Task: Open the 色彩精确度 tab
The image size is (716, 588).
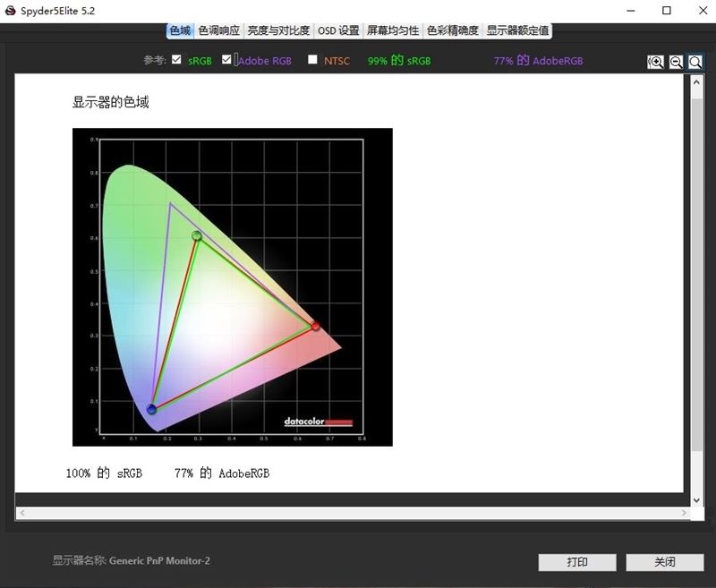Action: coord(453,30)
